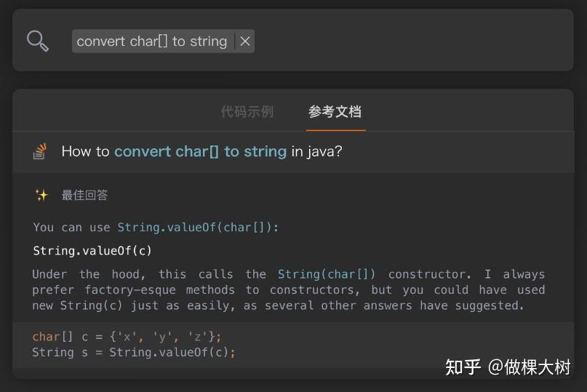Switch to the 代码示例 tab
This screenshot has width=587, height=392.
[x=247, y=111]
